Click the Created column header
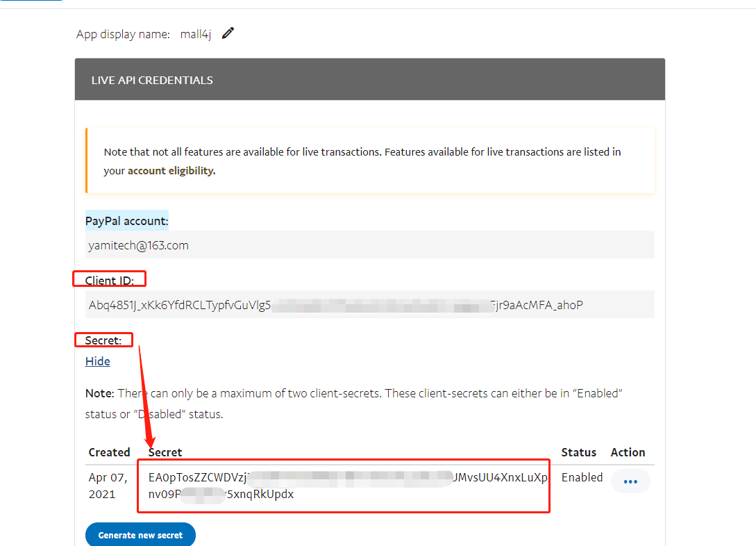 (x=110, y=452)
